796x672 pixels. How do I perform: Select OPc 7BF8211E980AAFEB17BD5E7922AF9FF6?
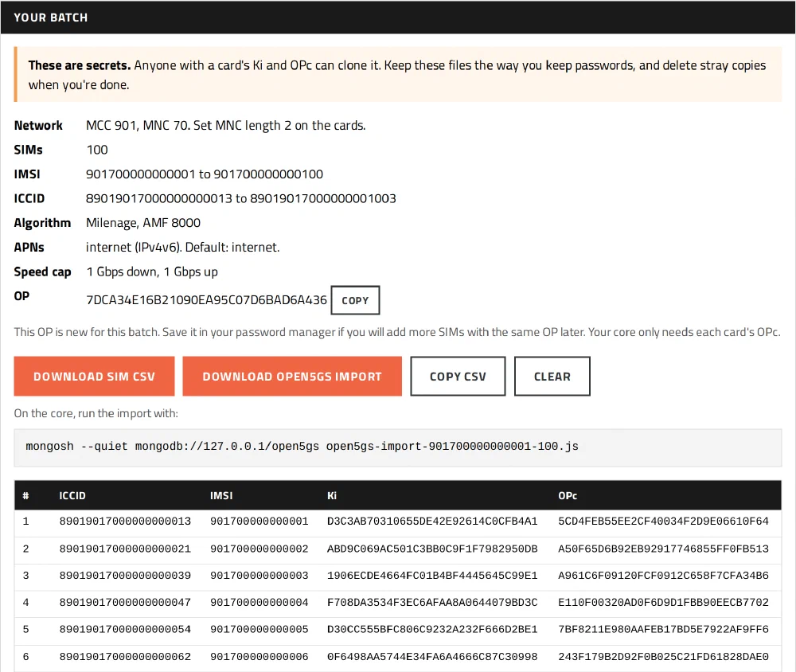point(663,629)
